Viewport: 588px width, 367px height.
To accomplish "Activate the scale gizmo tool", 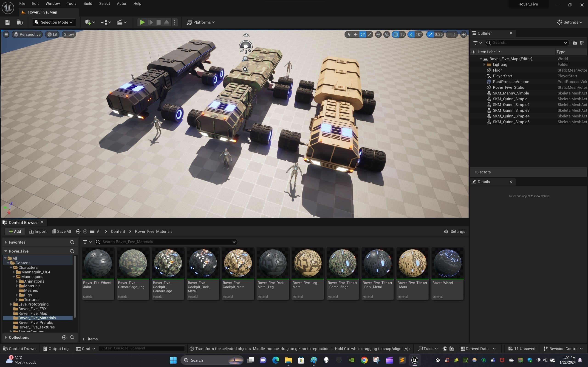I will point(369,34).
